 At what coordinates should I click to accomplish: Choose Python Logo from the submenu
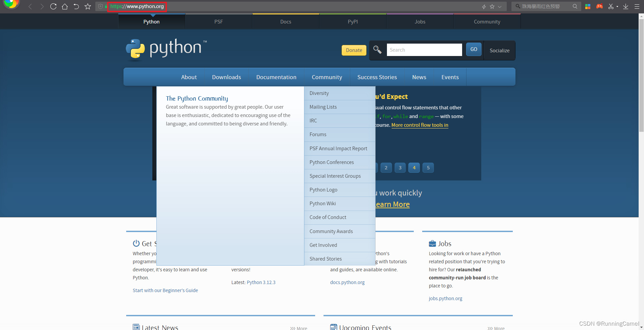coord(340,190)
